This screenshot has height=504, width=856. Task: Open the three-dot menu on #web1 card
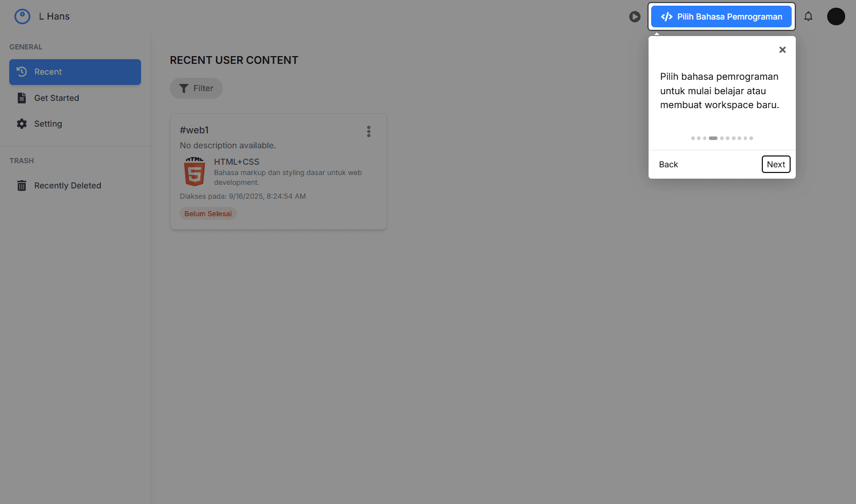pyautogui.click(x=369, y=131)
